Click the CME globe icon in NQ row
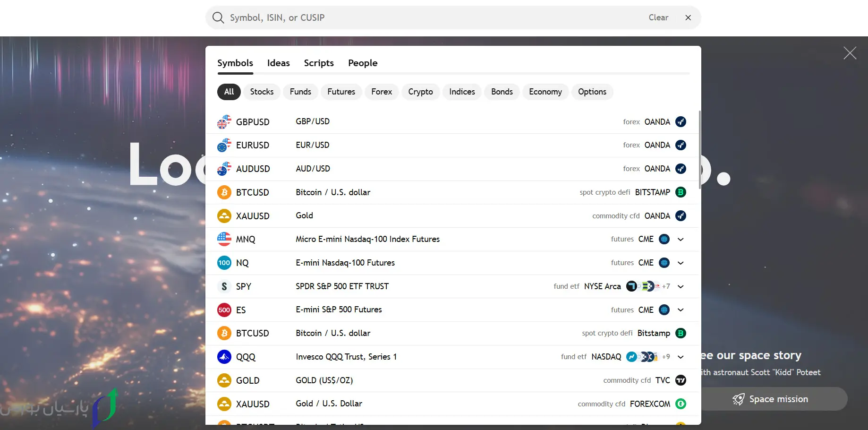The width and height of the screenshot is (868, 430). (x=664, y=263)
